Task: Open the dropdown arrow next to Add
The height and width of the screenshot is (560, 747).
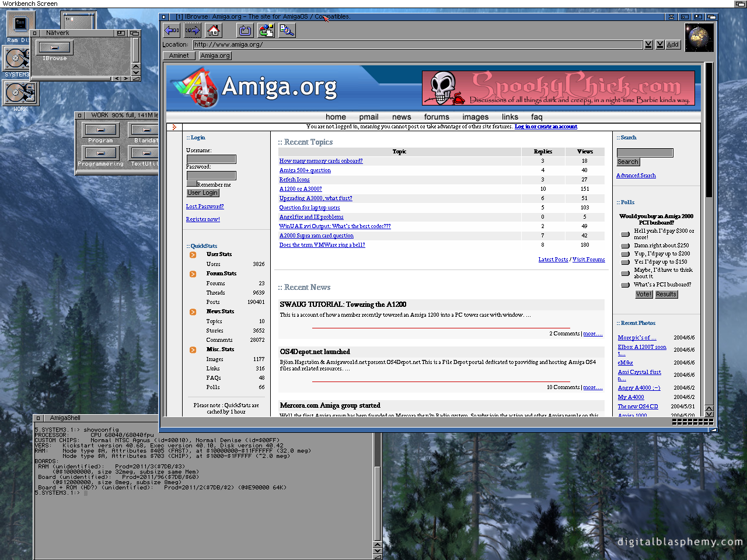Action: pyautogui.click(x=660, y=44)
